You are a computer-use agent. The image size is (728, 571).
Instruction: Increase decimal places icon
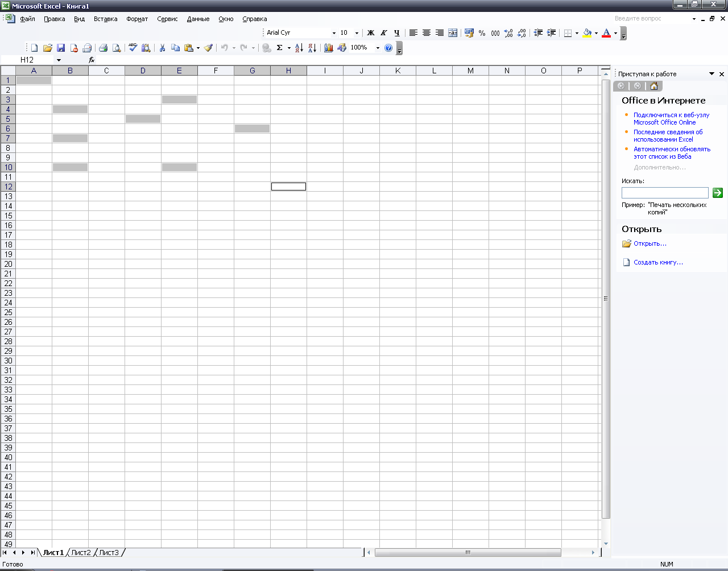point(508,33)
